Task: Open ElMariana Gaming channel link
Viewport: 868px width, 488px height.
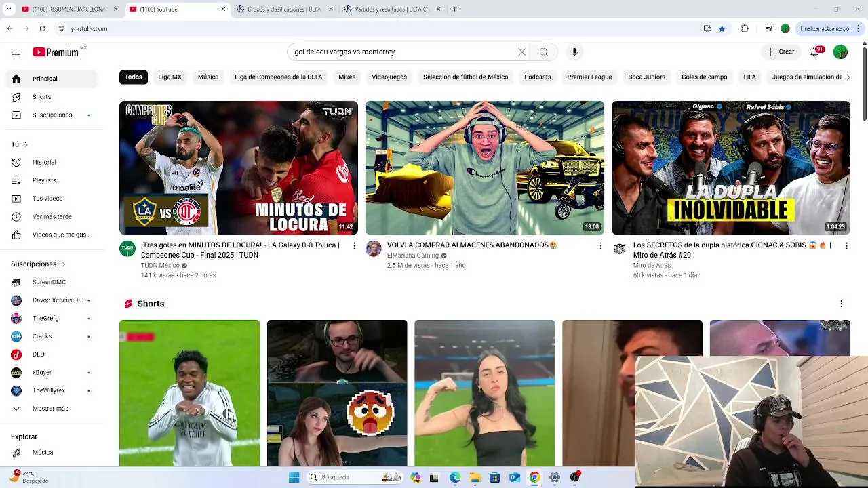Action: point(413,256)
